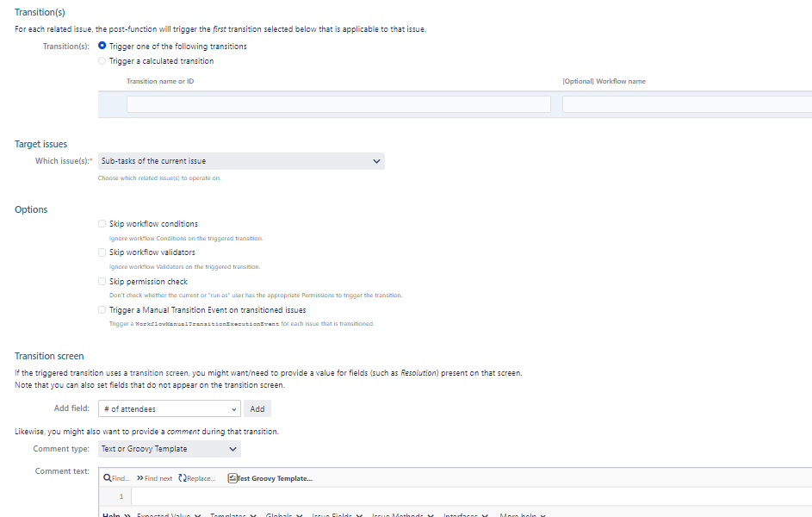Click the Transition name or ID field
The image size is (812, 517).
point(338,104)
